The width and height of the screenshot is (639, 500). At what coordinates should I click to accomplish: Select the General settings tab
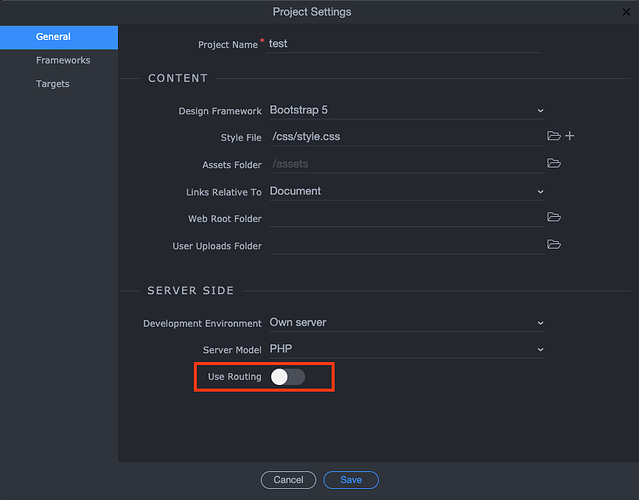(x=59, y=37)
